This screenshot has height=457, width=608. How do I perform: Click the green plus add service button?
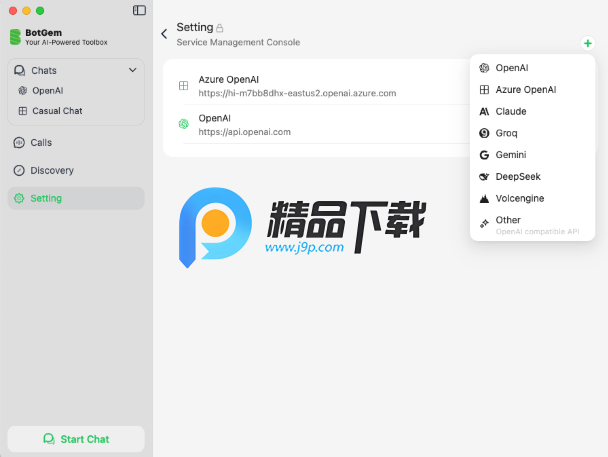pyautogui.click(x=587, y=43)
